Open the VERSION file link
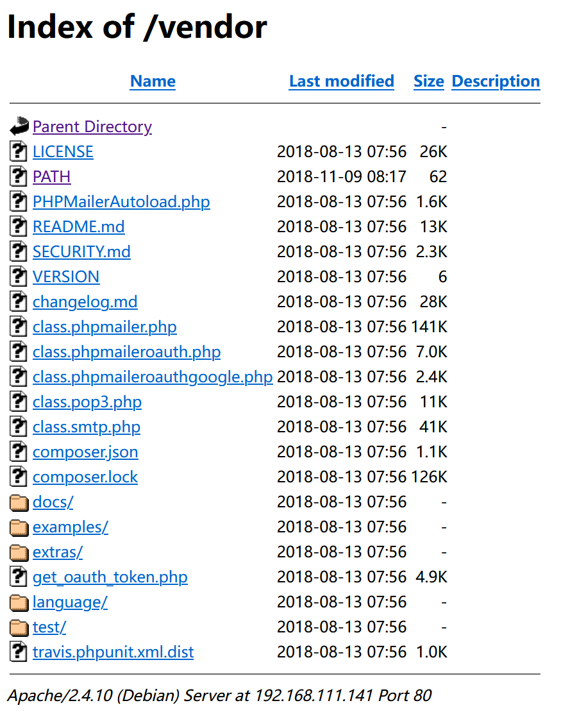The width and height of the screenshot is (586, 728). pyautogui.click(x=66, y=277)
